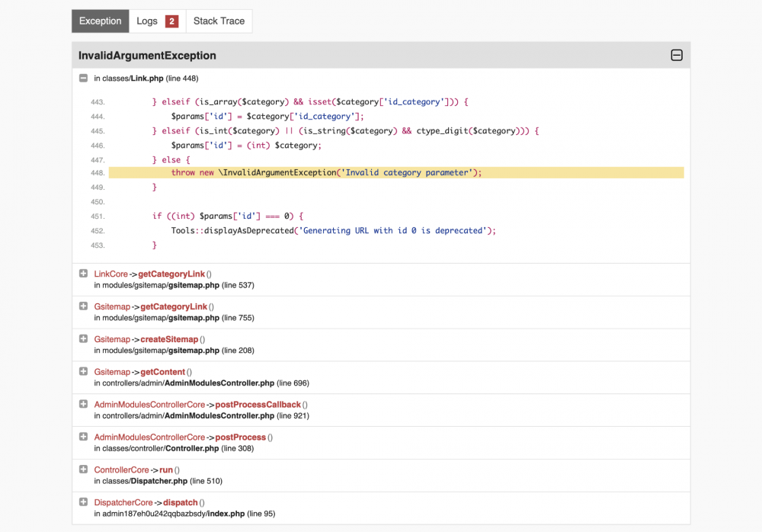Click the AdminModulesControllerCore postProcessCallback class link

pos(149,404)
